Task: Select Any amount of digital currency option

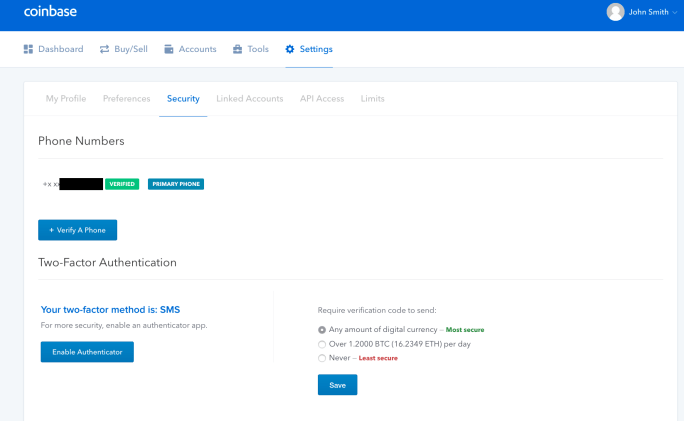Action: (322, 329)
